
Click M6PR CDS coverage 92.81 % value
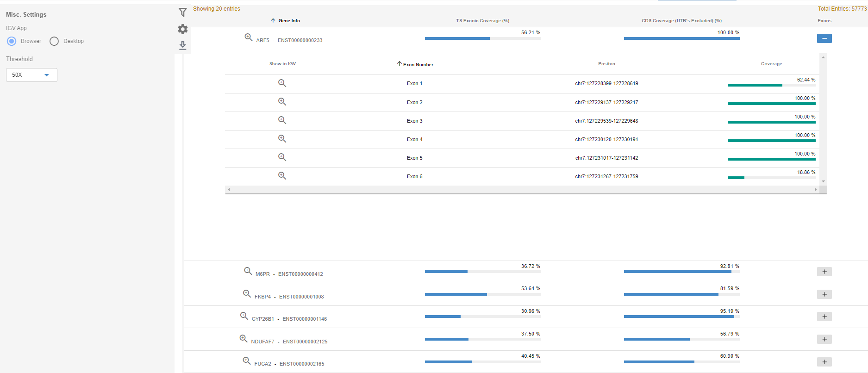pyautogui.click(x=730, y=266)
